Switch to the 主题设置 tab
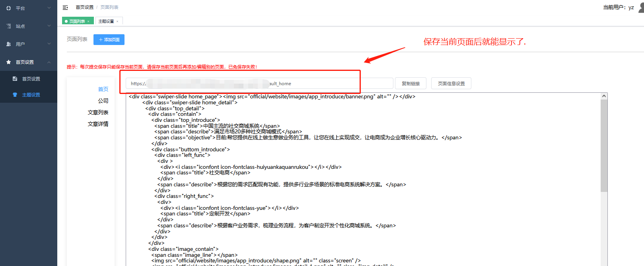Viewport: 644px width, 266px height. pos(106,22)
